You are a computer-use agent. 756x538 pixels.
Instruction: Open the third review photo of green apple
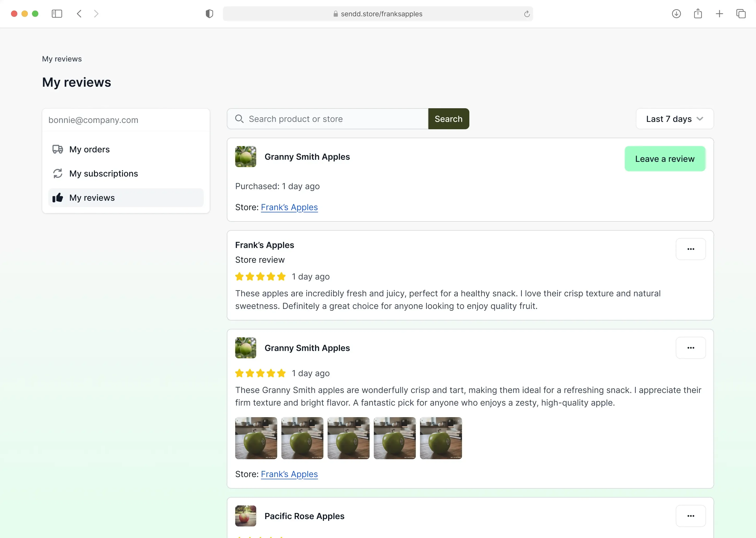coord(349,438)
